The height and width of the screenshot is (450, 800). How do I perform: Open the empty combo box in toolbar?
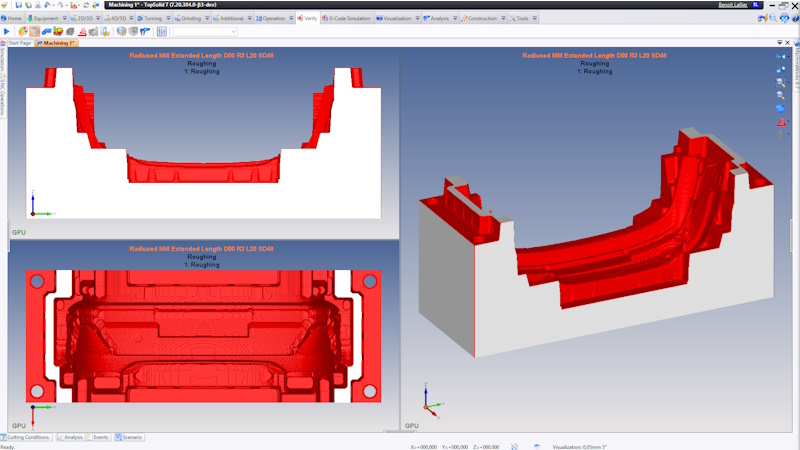tap(205, 32)
